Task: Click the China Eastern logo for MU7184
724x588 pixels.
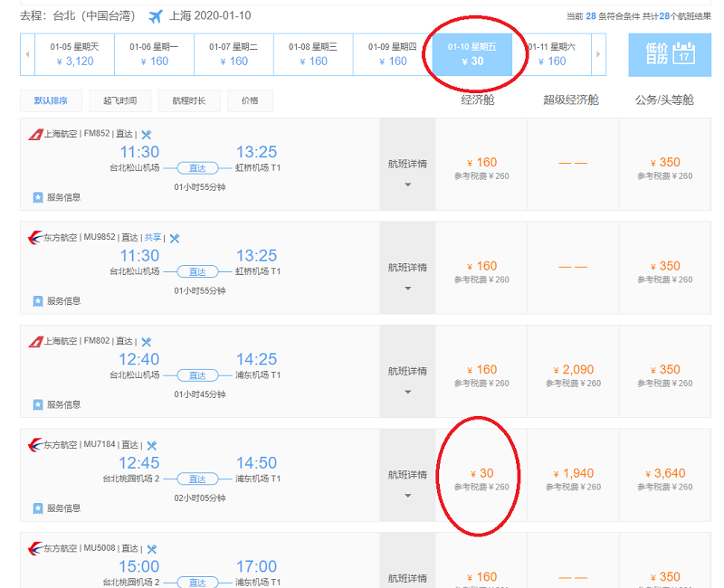Action: [35, 445]
